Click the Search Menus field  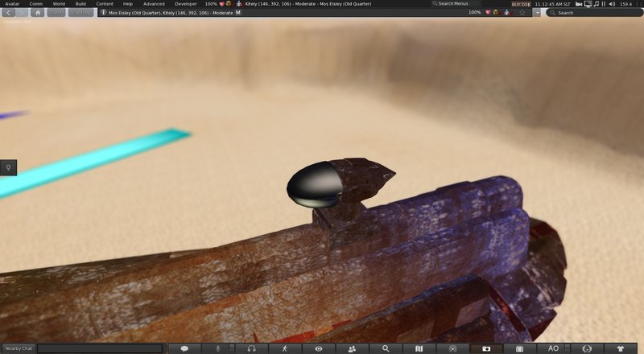coord(455,4)
